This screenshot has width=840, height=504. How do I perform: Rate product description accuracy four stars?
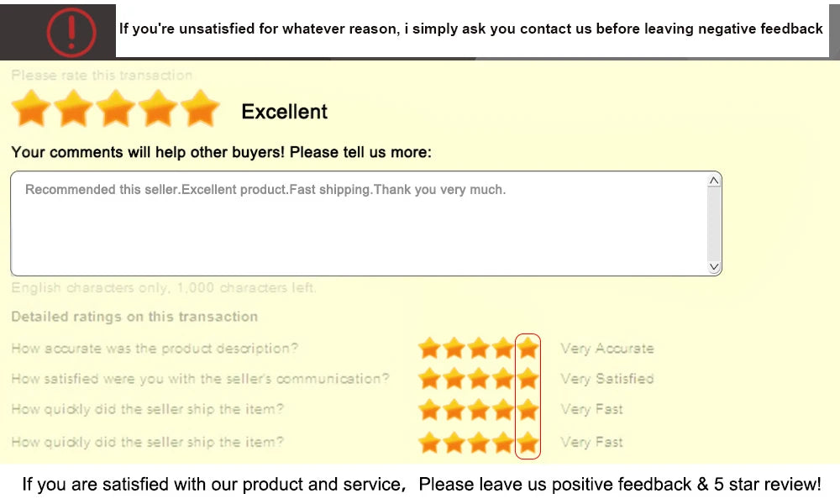(x=503, y=348)
